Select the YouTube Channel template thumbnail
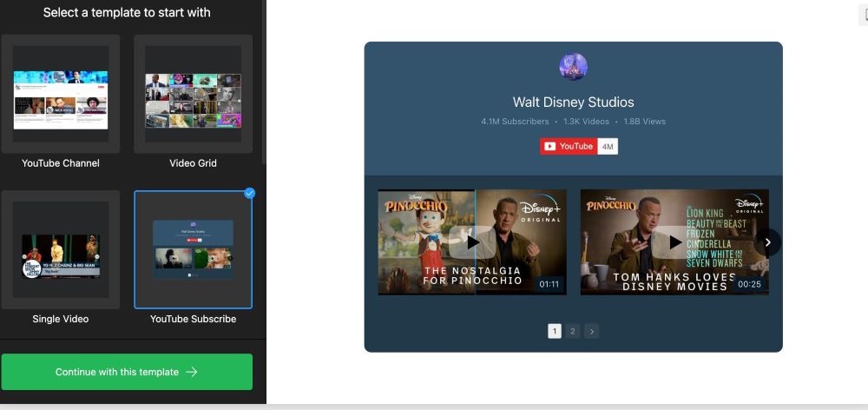 (x=61, y=94)
